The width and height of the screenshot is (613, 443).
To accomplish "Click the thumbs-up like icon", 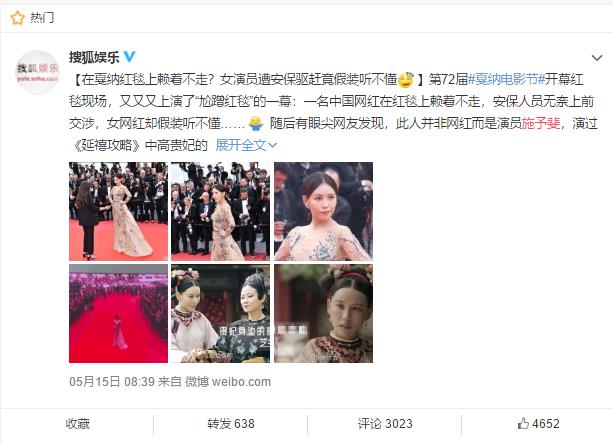I will click(523, 423).
